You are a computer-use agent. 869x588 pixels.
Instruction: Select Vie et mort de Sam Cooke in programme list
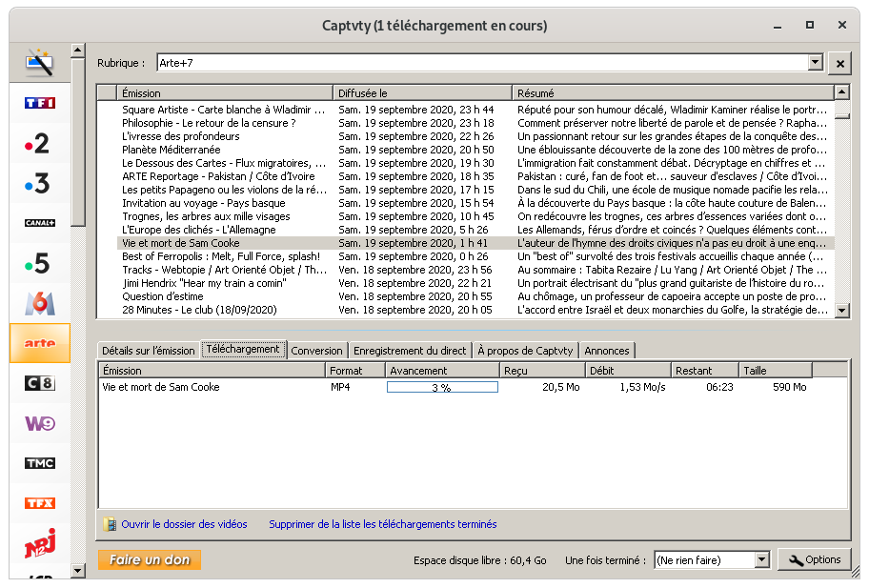pyautogui.click(x=475, y=243)
